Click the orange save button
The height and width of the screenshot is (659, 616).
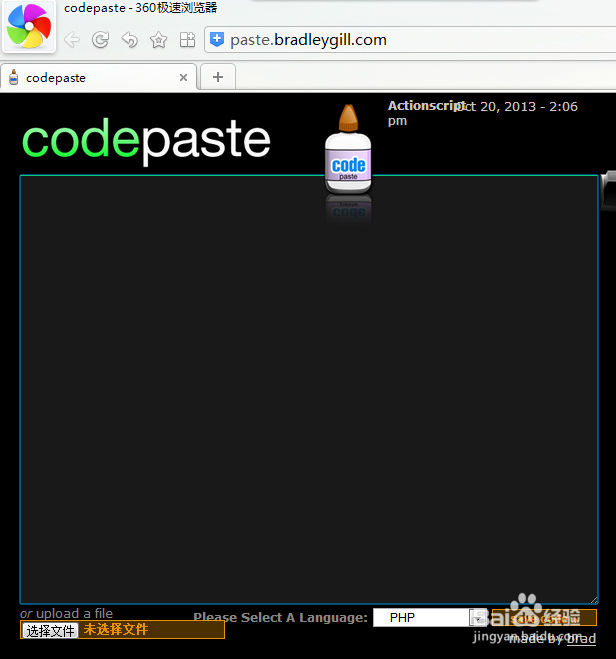(544, 617)
